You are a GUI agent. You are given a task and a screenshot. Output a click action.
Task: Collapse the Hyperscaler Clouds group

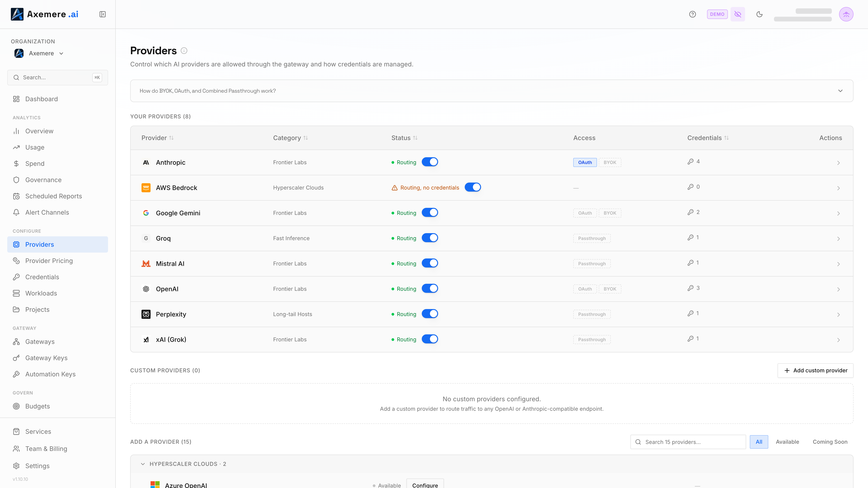[x=143, y=464]
